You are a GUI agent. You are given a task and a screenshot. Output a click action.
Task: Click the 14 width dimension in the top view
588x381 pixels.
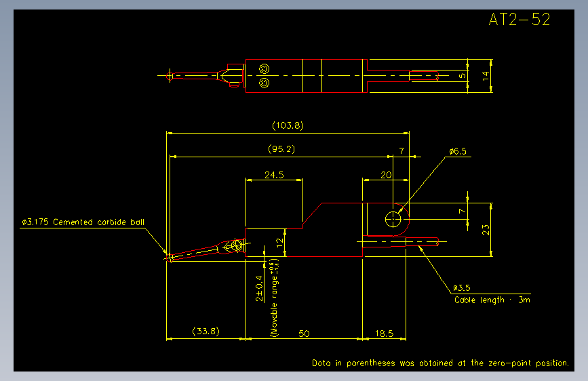tap(486, 76)
